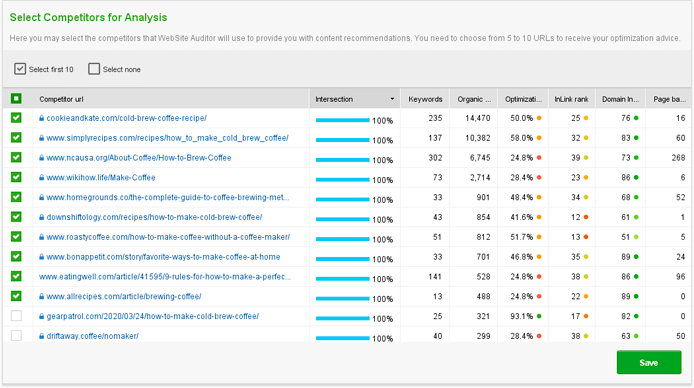
Task: Click the red InLink rank dot for downshiftology.com
Action: pos(586,217)
